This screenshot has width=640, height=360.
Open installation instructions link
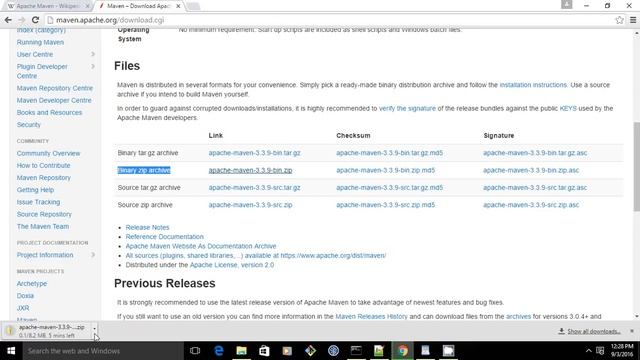click(533, 85)
